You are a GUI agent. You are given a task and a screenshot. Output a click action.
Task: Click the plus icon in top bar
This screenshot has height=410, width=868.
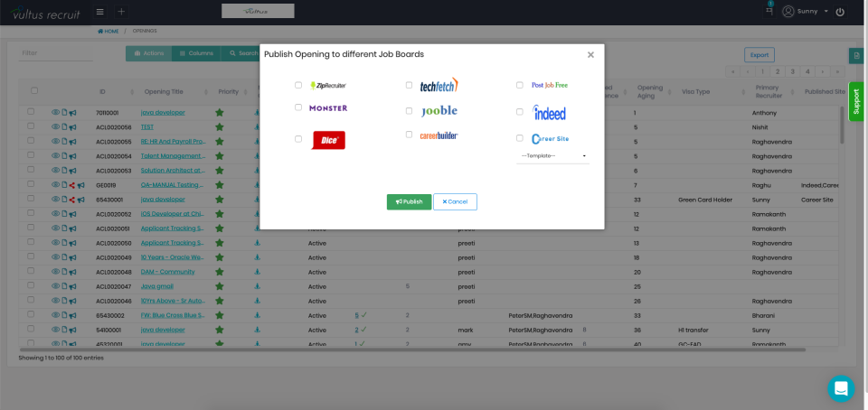[x=122, y=12]
